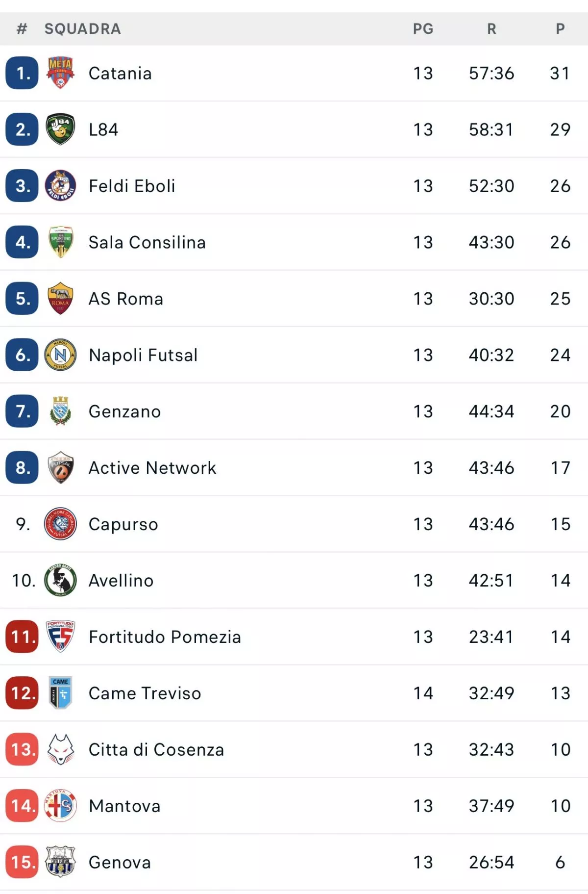Select the Citta di Cosenza team name
The image size is (588, 894).
pyautogui.click(x=156, y=749)
